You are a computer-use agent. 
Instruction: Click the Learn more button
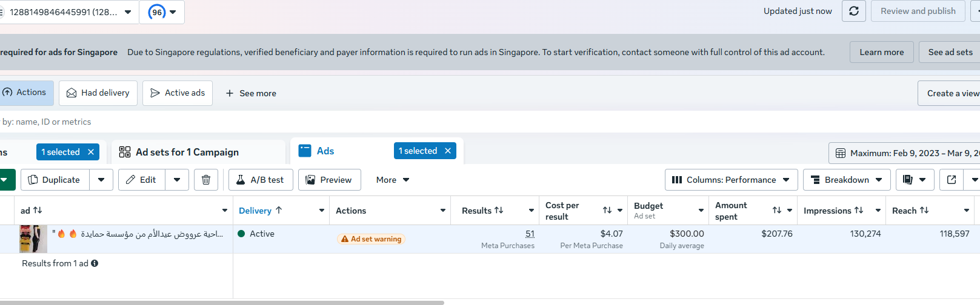pos(881,52)
